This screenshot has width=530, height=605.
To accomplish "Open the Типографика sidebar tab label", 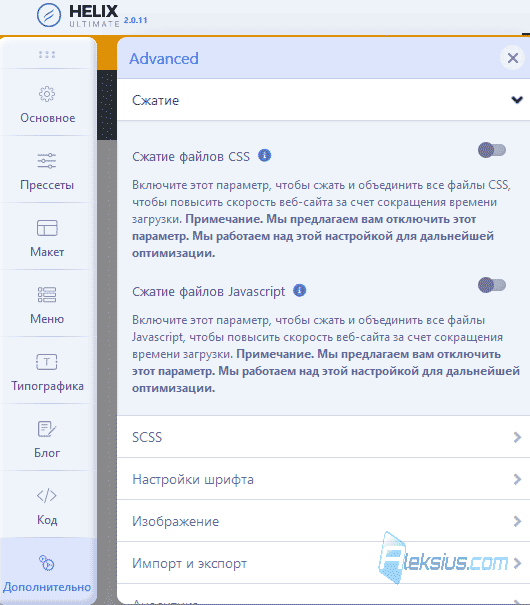I will pyautogui.click(x=47, y=386).
